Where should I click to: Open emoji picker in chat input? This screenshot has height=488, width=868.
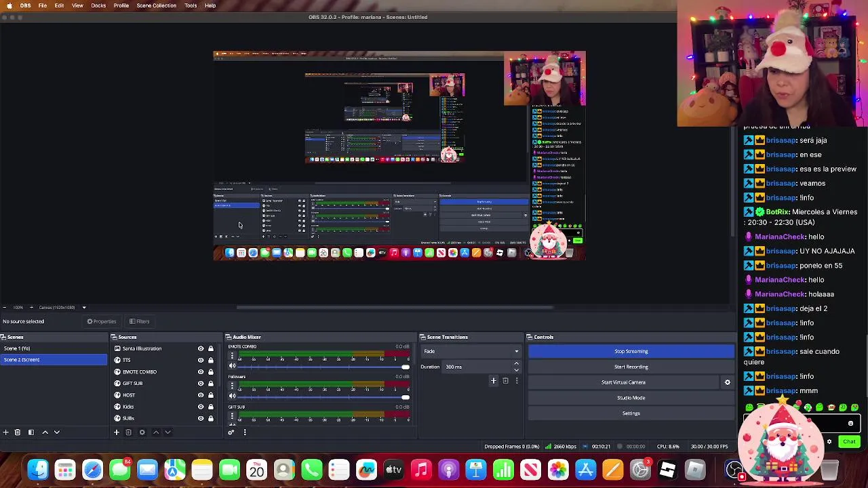pos(850,424)
